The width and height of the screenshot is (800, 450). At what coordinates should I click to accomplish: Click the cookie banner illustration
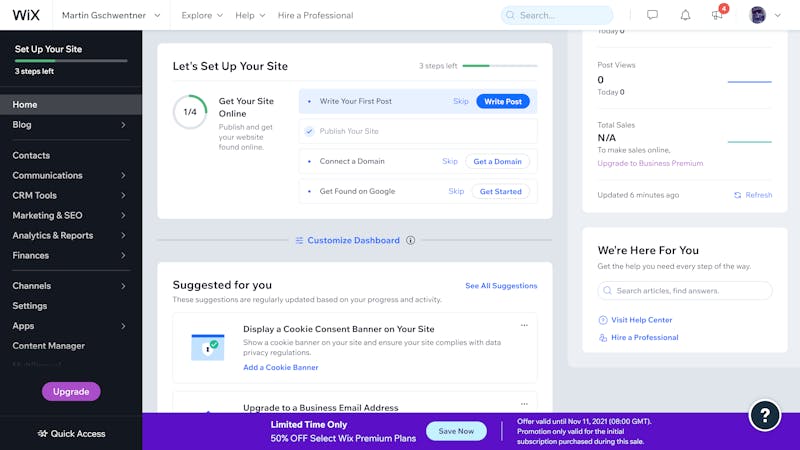(208, 347)
